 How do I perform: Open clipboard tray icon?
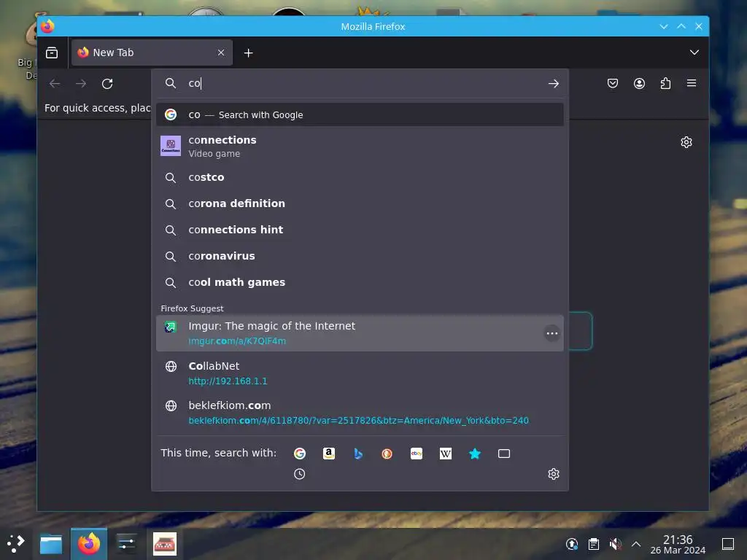coord(594,544)
